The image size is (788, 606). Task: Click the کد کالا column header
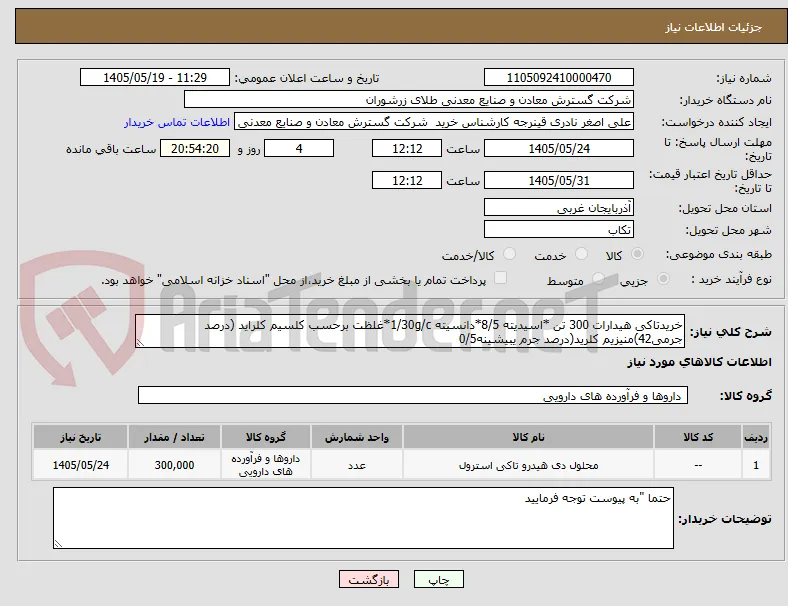(x=698, y=437)
